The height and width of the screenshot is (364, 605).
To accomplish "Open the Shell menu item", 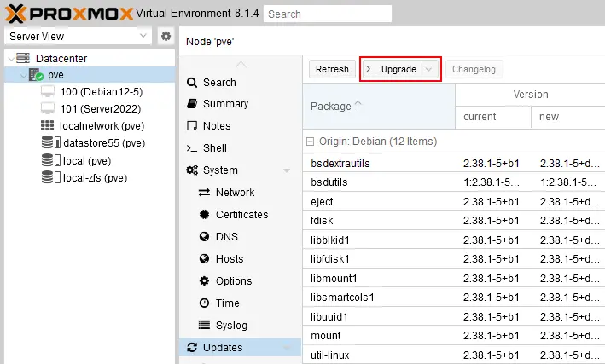I will (x=240, y=148).
